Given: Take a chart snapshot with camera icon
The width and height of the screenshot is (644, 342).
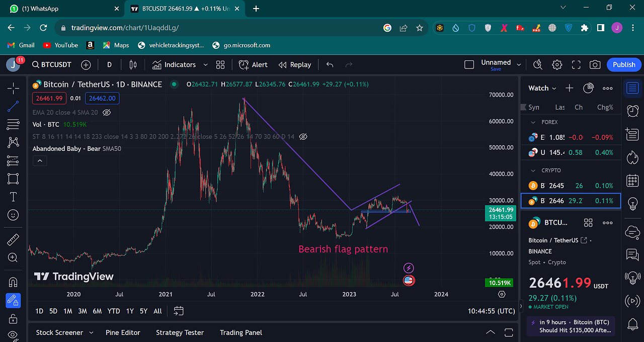Looking at the screenshot, I should pos(595,65).
